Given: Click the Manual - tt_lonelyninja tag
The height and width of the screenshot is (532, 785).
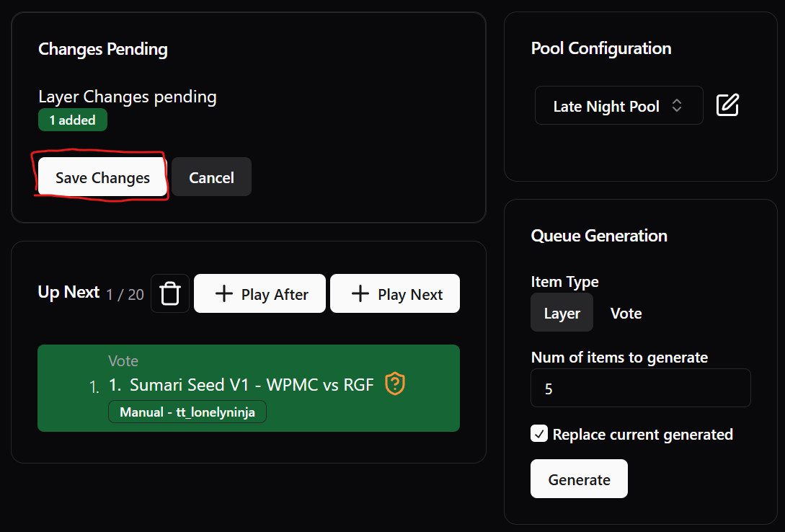Looking at the screenshot, I should [x=187, y=412].
